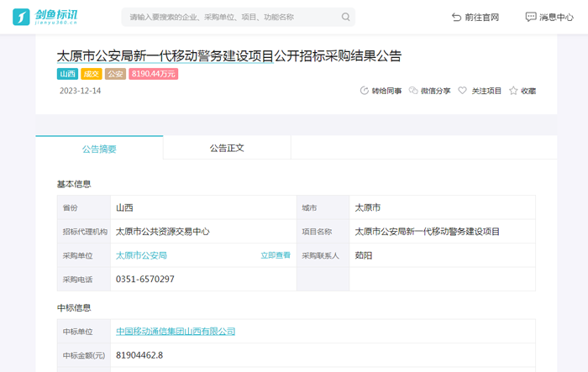The width and height of the screenshot is (588, 372).
Task: Click the 微信分享 WeChat icon
Action: click(413, 91)
